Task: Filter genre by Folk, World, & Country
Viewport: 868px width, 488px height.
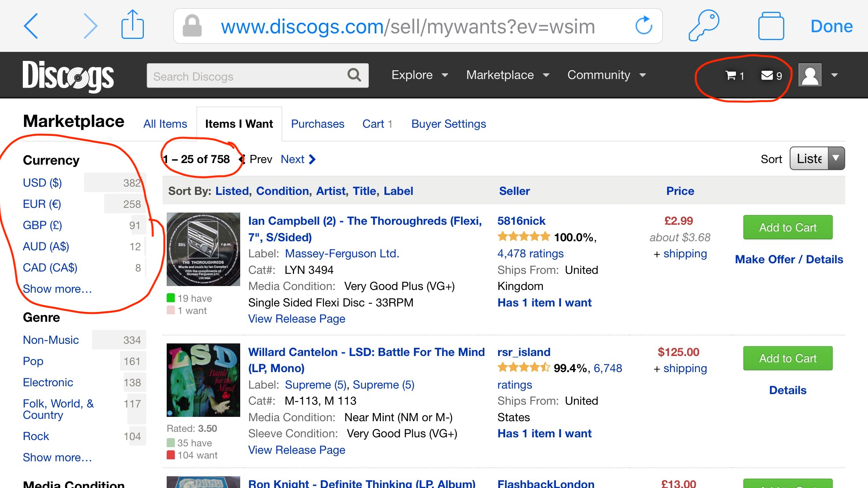Action: coord(58,409)
